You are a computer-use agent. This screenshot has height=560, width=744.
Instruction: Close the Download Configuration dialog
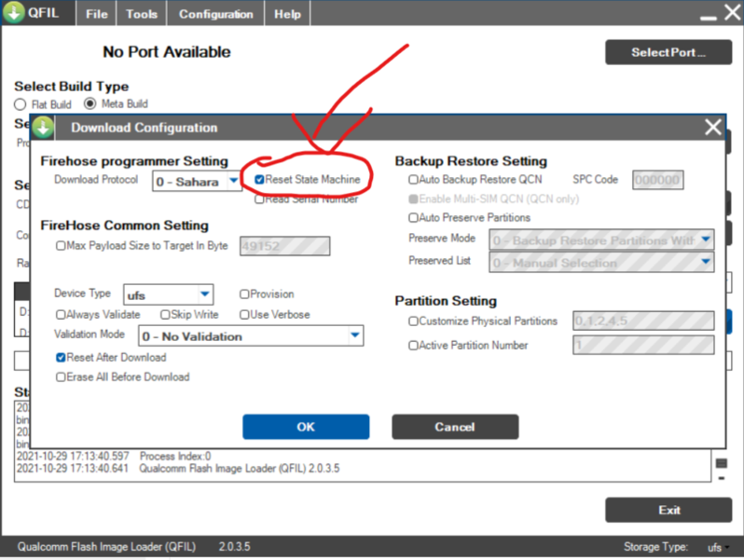click(713, 128)
